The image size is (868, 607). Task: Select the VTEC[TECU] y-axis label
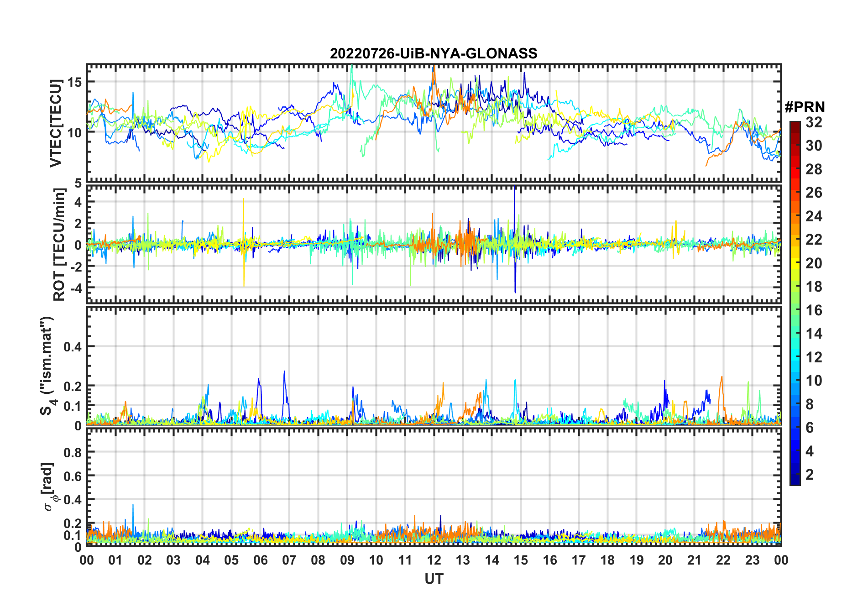(x=56, y=123)
